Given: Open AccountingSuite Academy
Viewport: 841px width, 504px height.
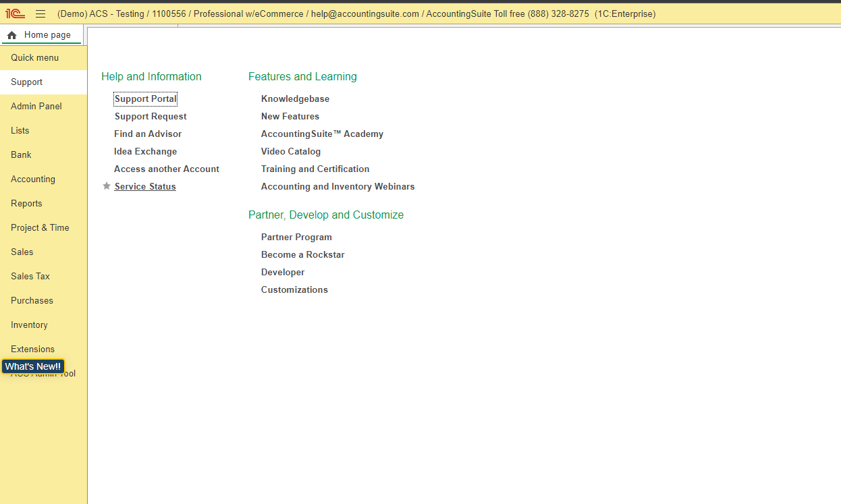Looking at the screenshot, I should [322, 134].
